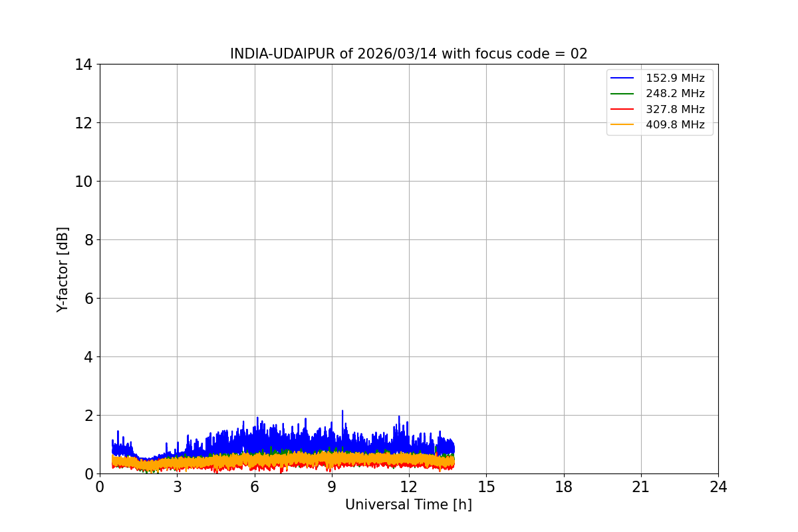This screenshot has height=532, width=798.
Task: Click the x-axis tick label 18
Action: coord(564,487)
